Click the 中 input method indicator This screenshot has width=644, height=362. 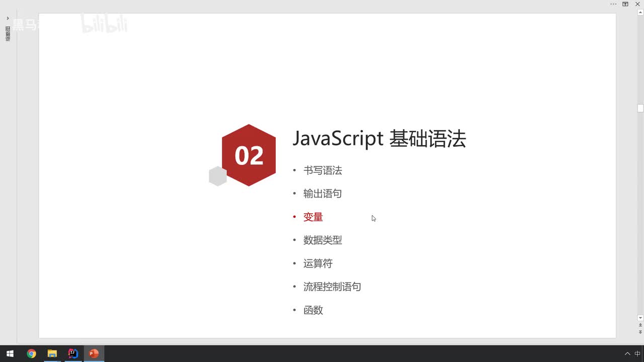[637, 353]
